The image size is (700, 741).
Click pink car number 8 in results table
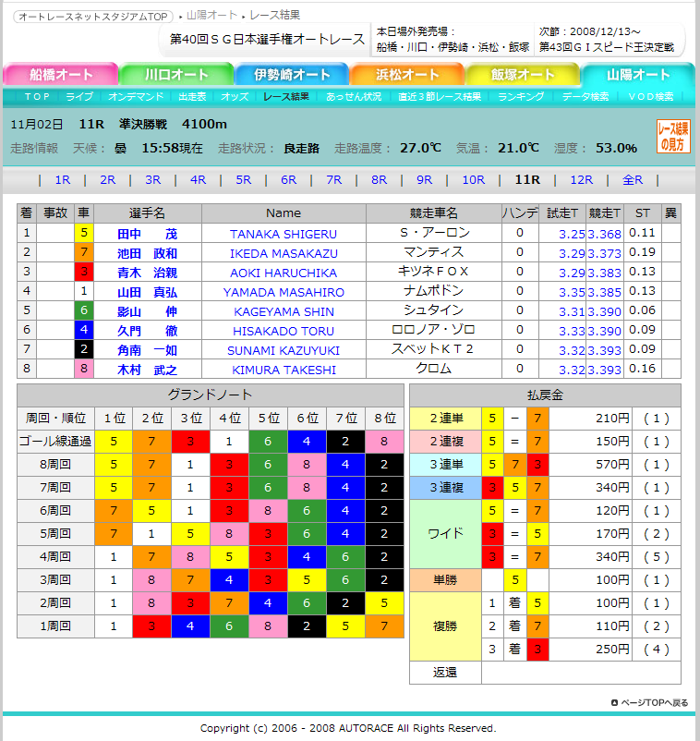(x=84, y=368)
